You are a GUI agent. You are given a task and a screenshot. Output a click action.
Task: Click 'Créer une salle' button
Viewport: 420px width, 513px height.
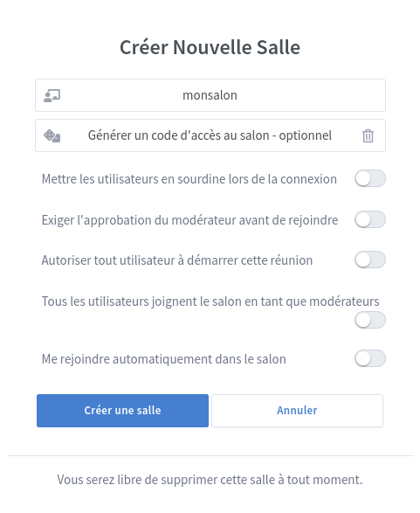[x=122, y=411]
